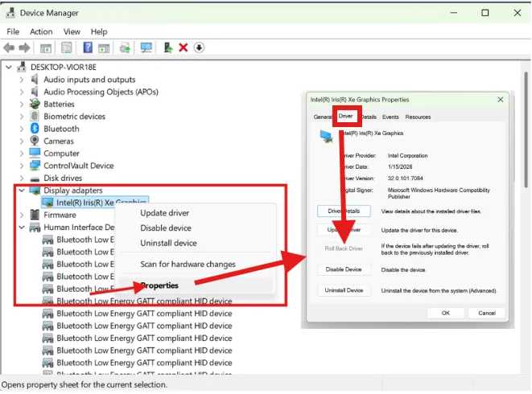Click the Disk drives icon
The image size is (532, 394).
35,179
